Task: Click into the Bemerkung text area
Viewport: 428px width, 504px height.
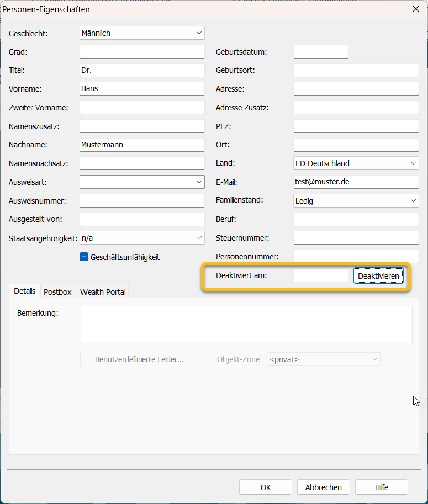Action: [x=246, y=325]
